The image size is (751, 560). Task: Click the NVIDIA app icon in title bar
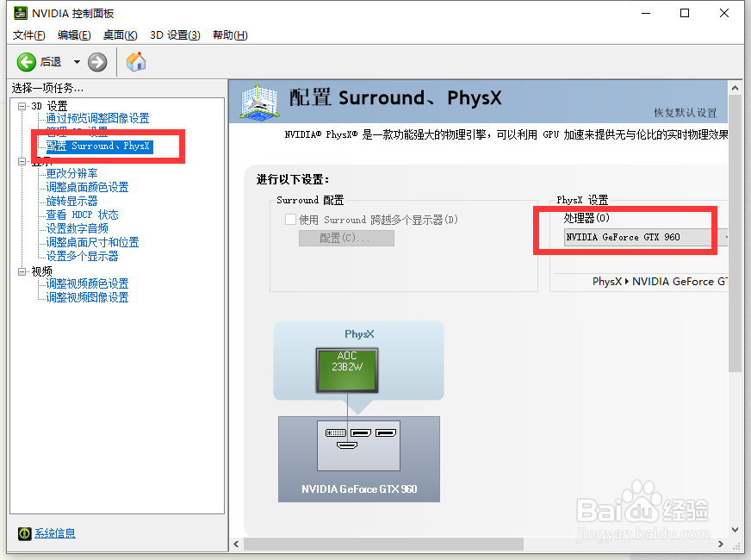click(21, 13)
